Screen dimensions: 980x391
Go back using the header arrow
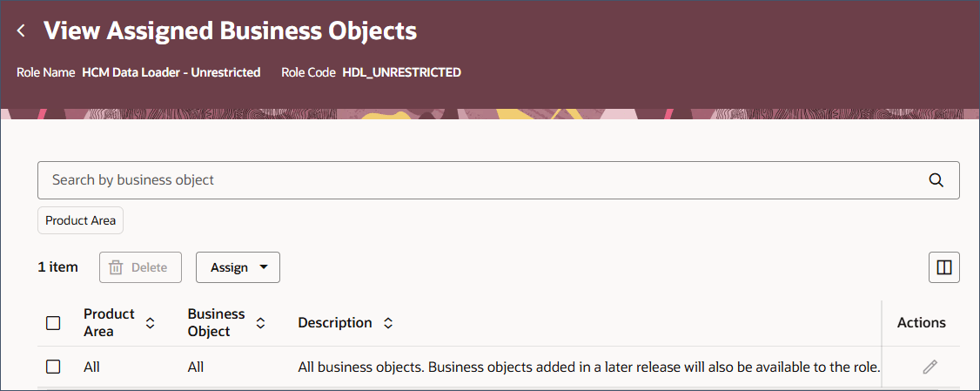pyautogui.click(x=21, y=30)
